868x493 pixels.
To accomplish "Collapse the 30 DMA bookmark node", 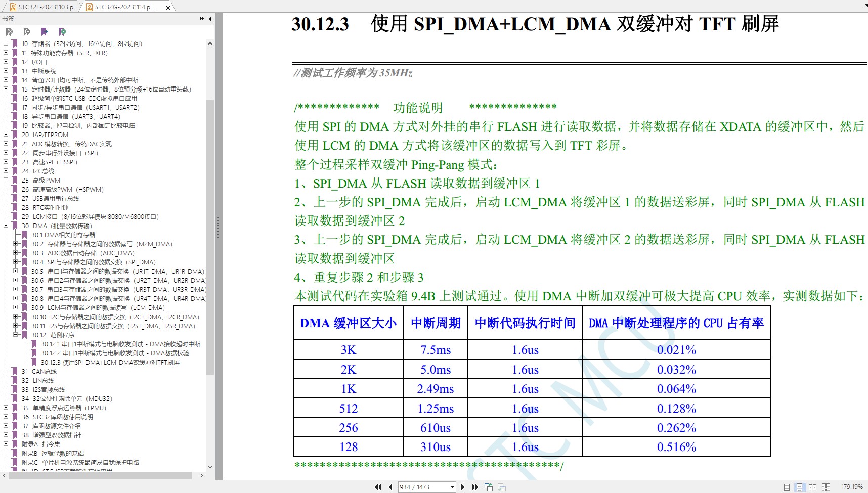I will point(6,226).
